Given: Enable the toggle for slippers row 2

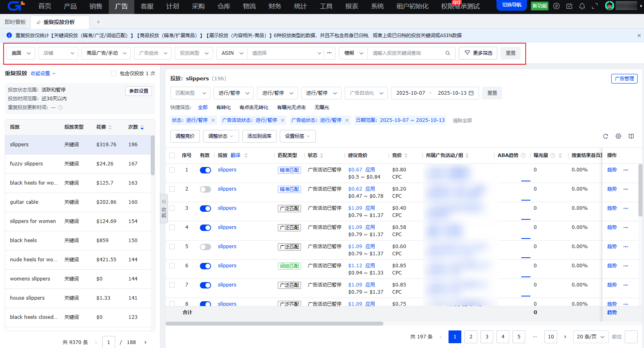Looking at the screenshot, I should [205, 189].
